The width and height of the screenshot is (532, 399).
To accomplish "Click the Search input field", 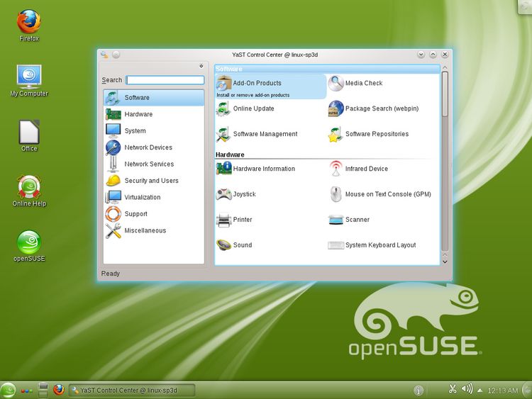I will click(x=165, y=81).
